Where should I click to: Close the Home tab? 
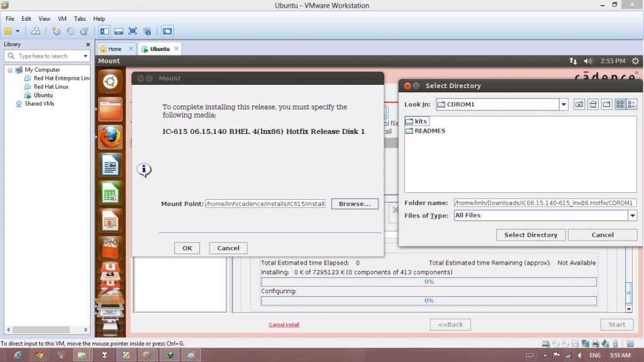click(x=131, y=48)
